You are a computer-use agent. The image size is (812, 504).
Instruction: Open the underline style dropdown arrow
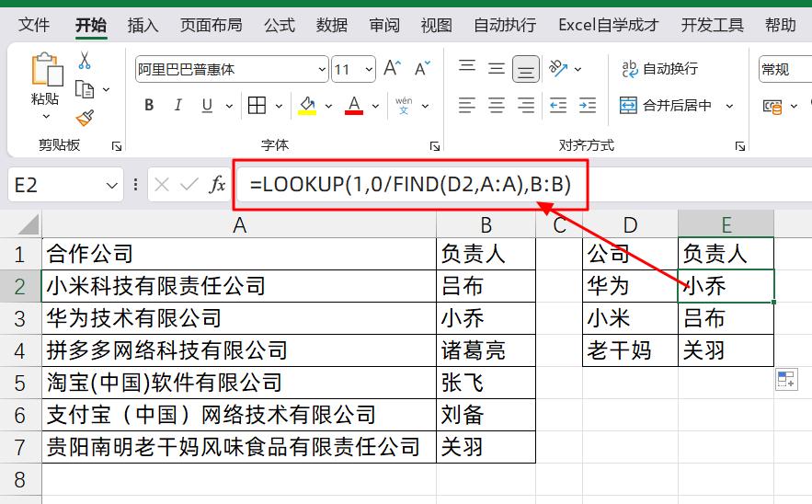coord(229,106)
